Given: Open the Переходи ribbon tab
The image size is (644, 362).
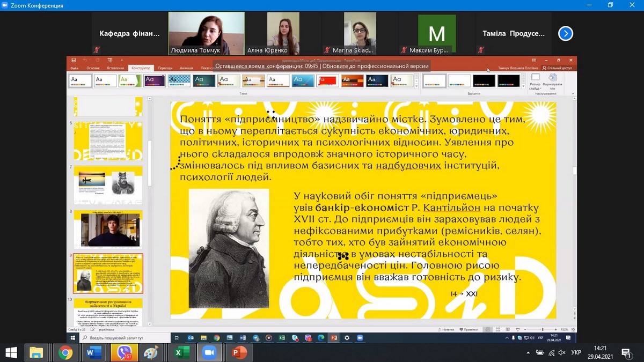Looking at the screenshot, I should click(x=165, y=68).
